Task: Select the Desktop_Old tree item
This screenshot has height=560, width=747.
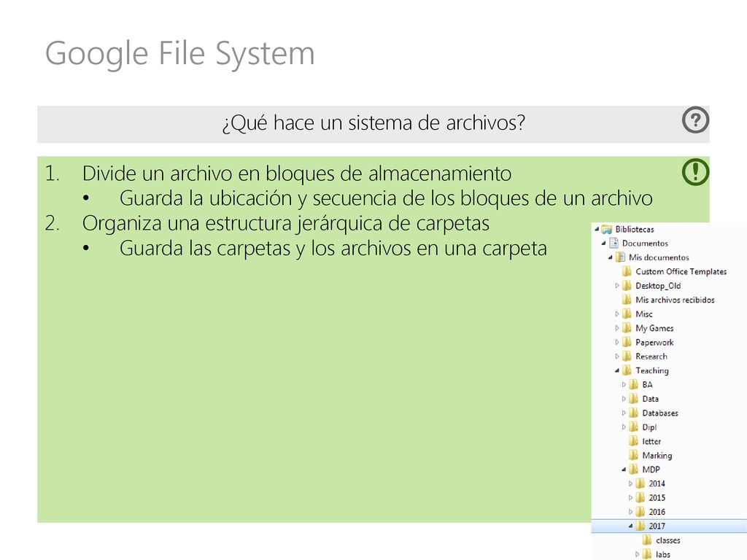Action: point(658,286)
